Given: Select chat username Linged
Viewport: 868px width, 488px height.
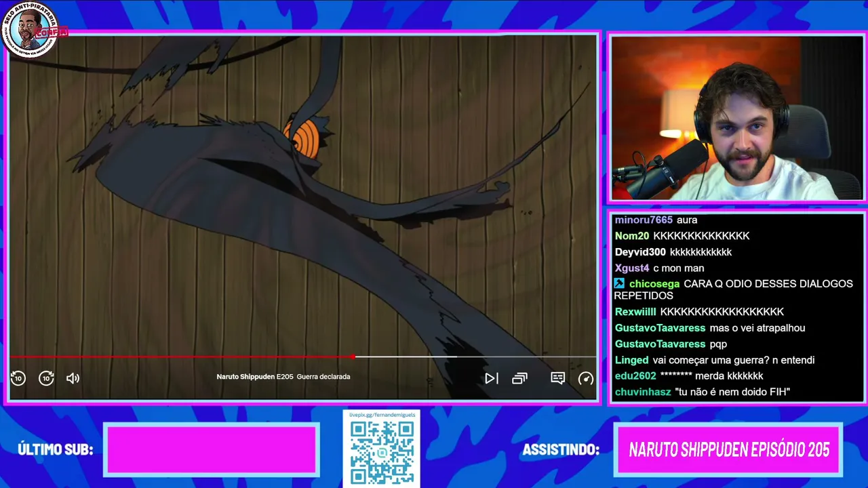Looking at the screenshot, I should 632,360.
